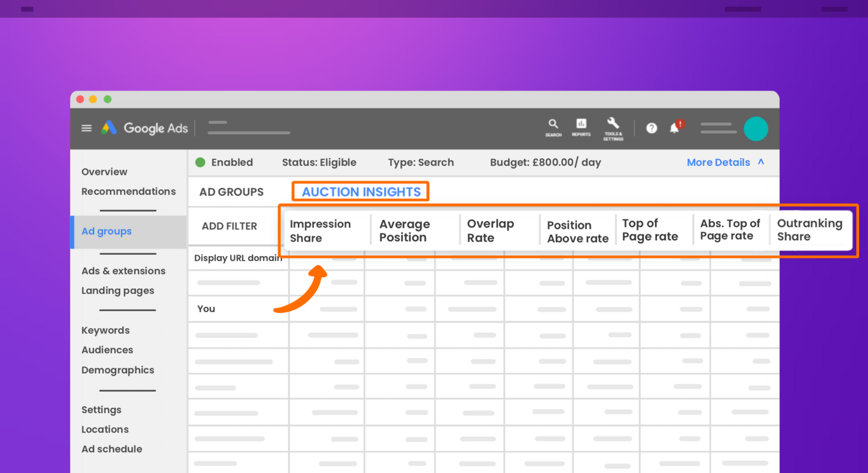Screen dimensions: 868x473
Task: Switch to the AD GROUPS tab
Action: [232, 192]
